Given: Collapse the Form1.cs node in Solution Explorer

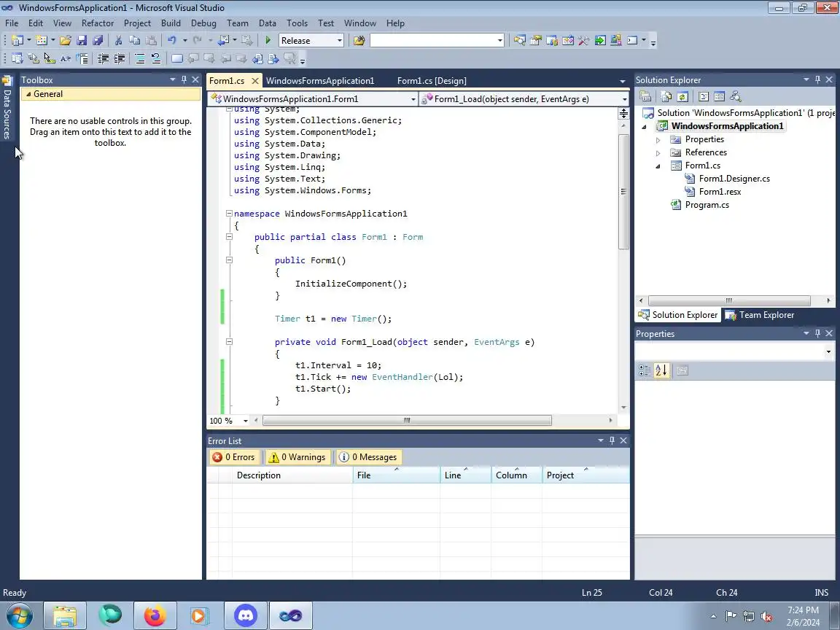Looking at the screenshot, I should [x=658, y=166].
